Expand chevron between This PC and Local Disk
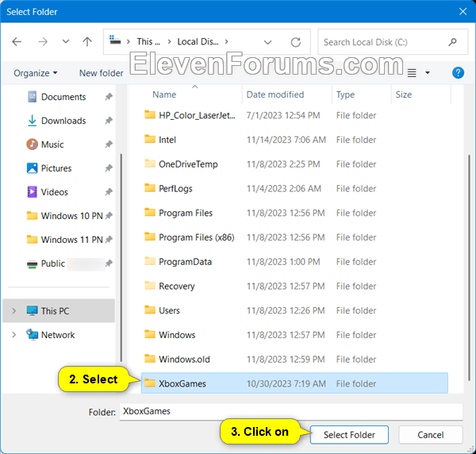Screen dimensions: 476x454 coord(169,41)
